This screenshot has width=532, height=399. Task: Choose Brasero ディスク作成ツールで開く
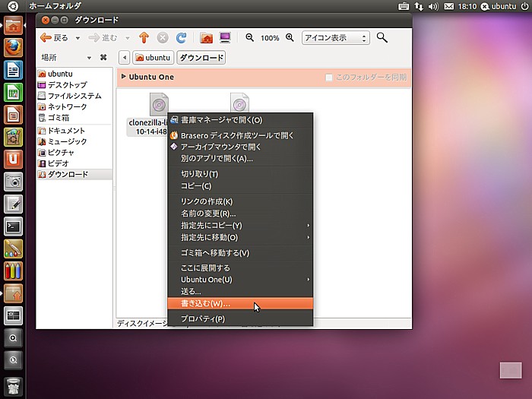coord(240,135)
